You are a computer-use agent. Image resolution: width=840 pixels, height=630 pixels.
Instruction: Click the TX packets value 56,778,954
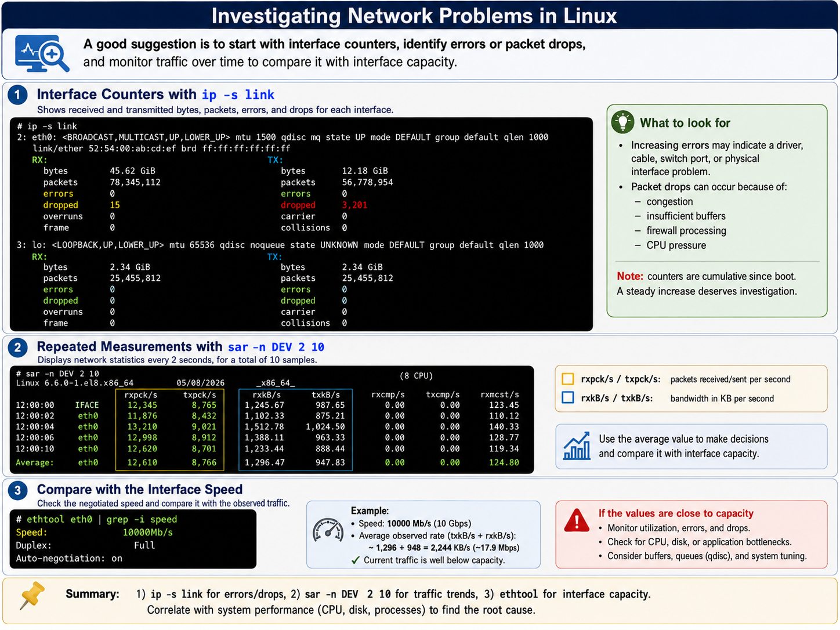tap(367, 182)
